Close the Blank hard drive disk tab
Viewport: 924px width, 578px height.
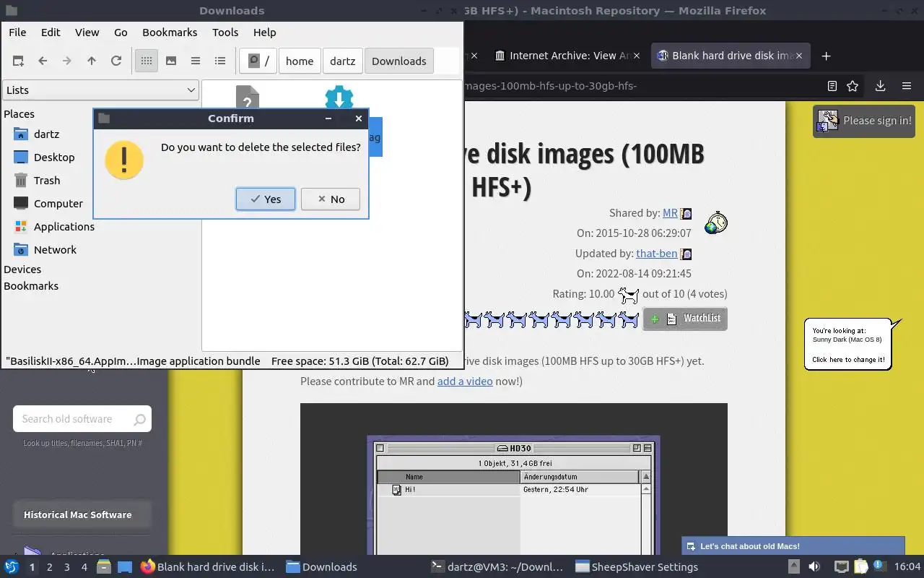coord(799,56)
